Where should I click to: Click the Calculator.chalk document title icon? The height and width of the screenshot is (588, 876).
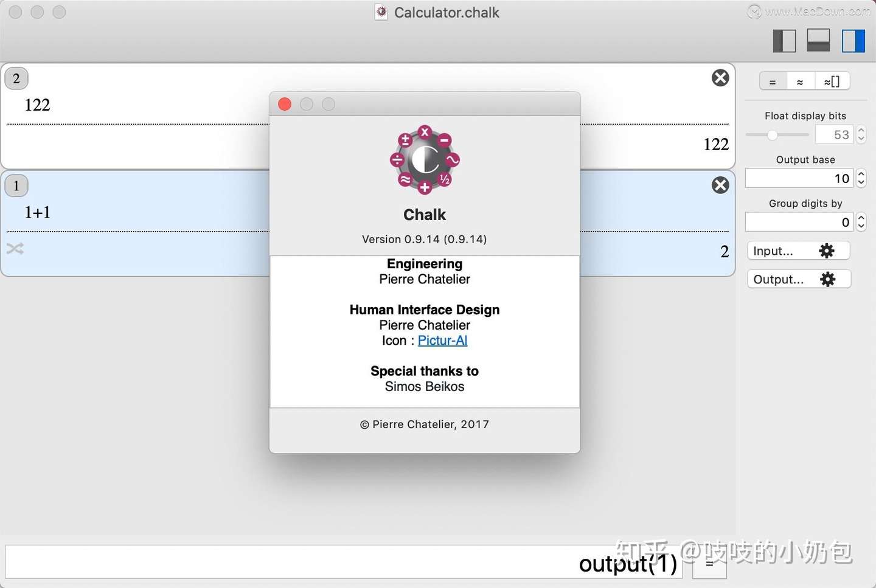pyautogui.click(x=381, y=12)
